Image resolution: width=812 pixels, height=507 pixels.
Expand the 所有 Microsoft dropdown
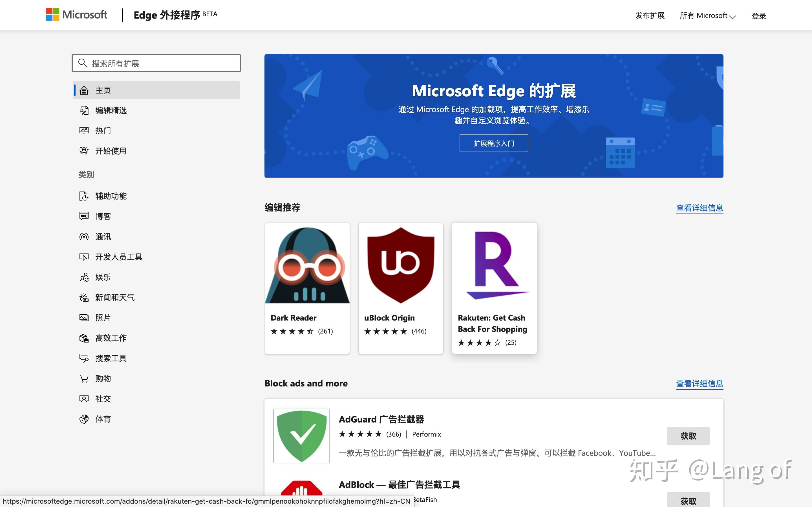coord(708,15)
